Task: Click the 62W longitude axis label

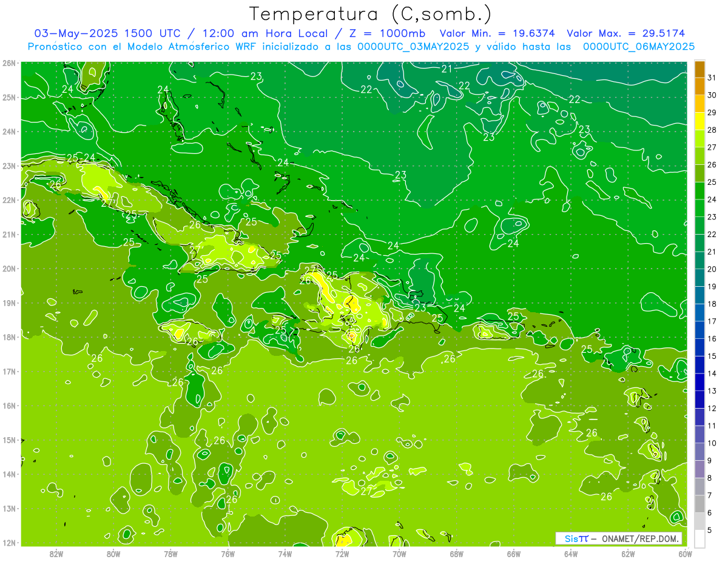Action: 628,553
